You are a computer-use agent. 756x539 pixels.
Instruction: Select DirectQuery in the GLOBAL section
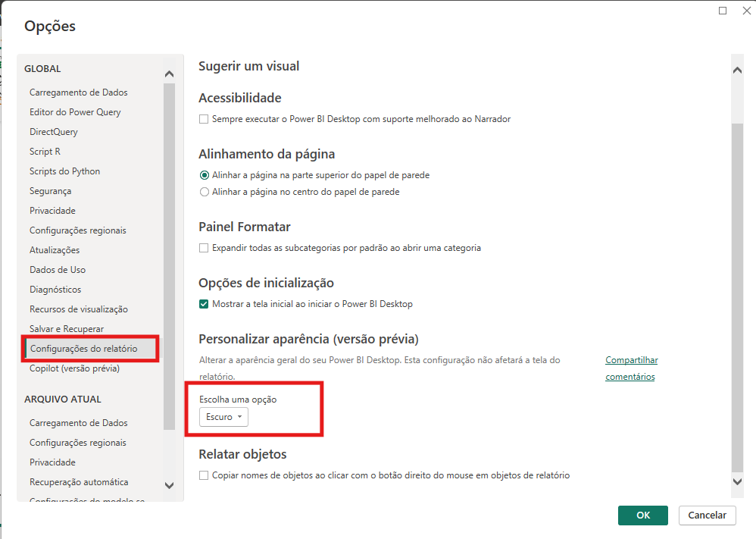click(x=53, y=131)
